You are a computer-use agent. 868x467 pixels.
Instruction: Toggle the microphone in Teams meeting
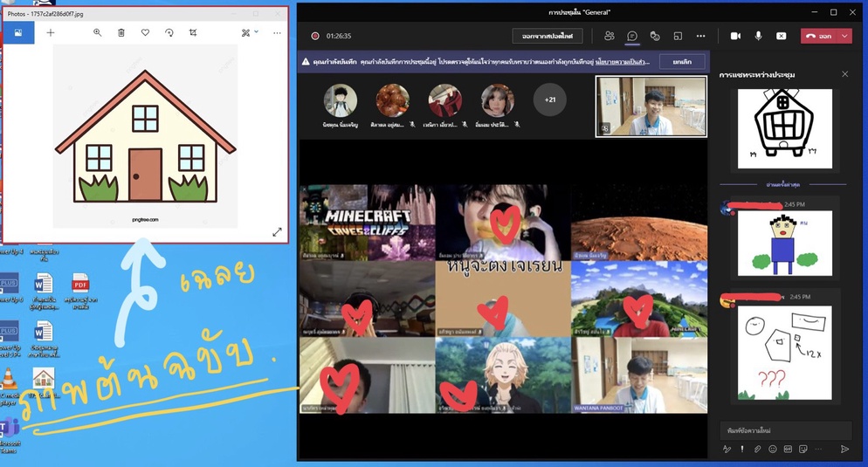pos(758,36)
